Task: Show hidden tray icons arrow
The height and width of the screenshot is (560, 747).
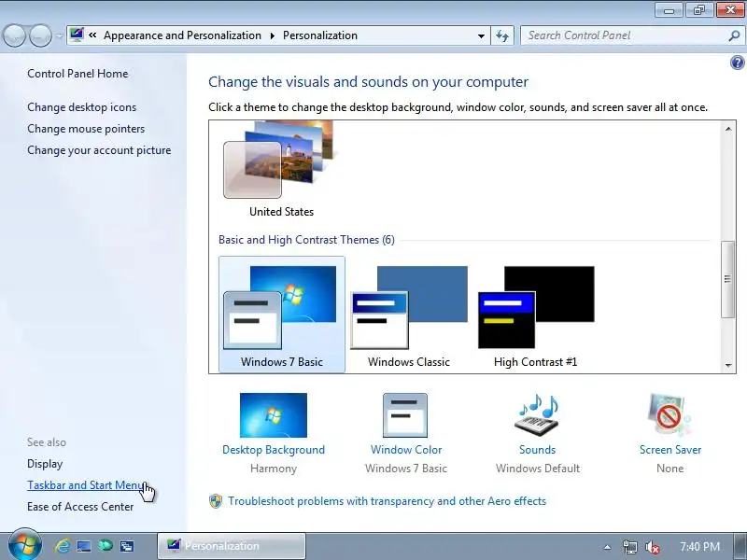Action: tap(607, 547)
